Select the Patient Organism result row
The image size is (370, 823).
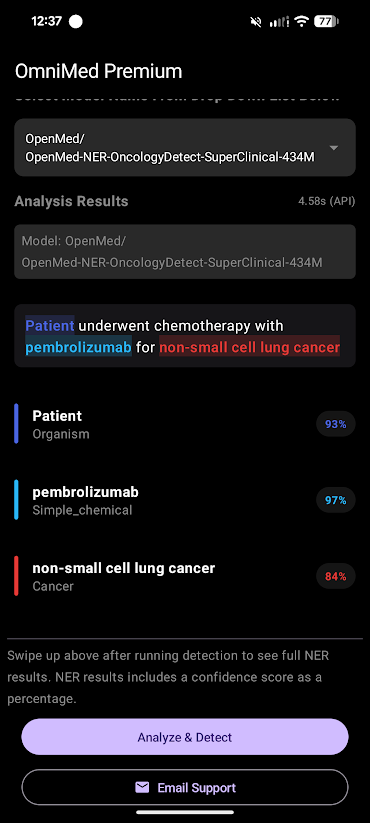185,424
